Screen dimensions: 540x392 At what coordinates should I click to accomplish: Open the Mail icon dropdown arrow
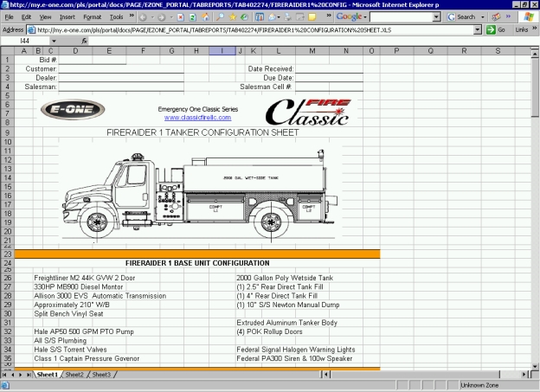click(279, 17)
